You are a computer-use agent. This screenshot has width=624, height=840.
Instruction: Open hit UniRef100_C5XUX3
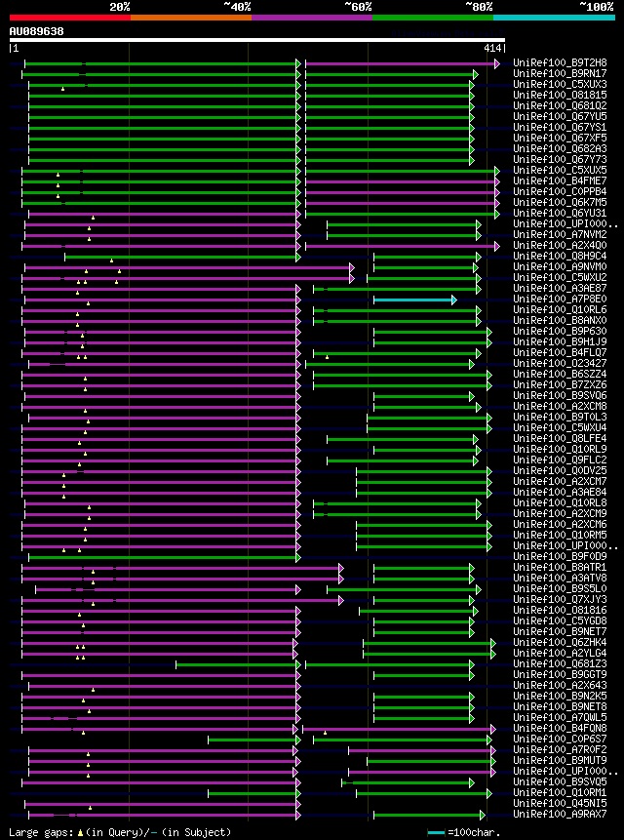click(x=560, y=84)
